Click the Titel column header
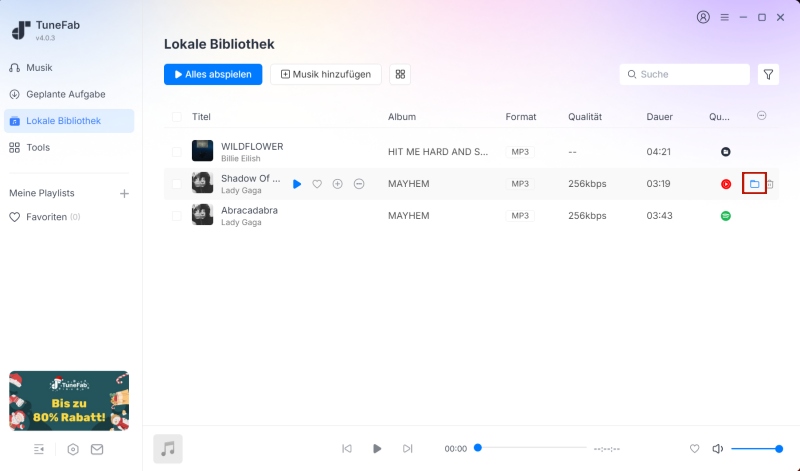Image resolution: width=800 pixels, height=471 pixels. coord(201,117)
